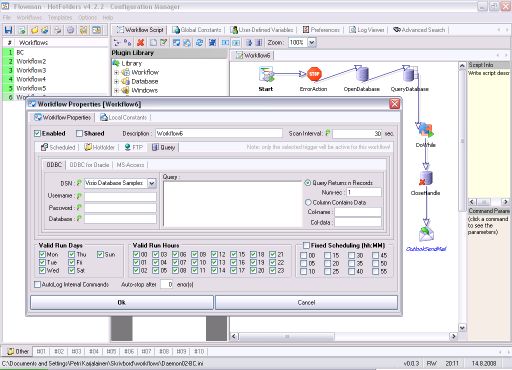Click the Ok button
The image size is (512, 370).
122,303
